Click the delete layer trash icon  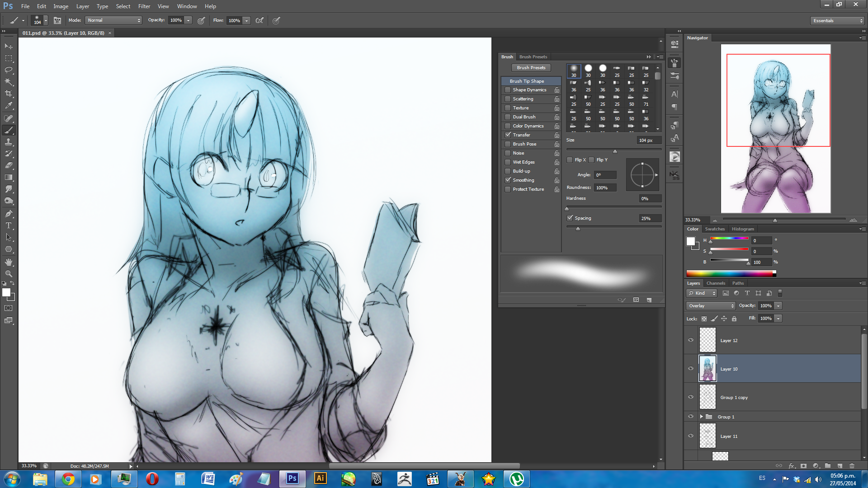(852, 466)
